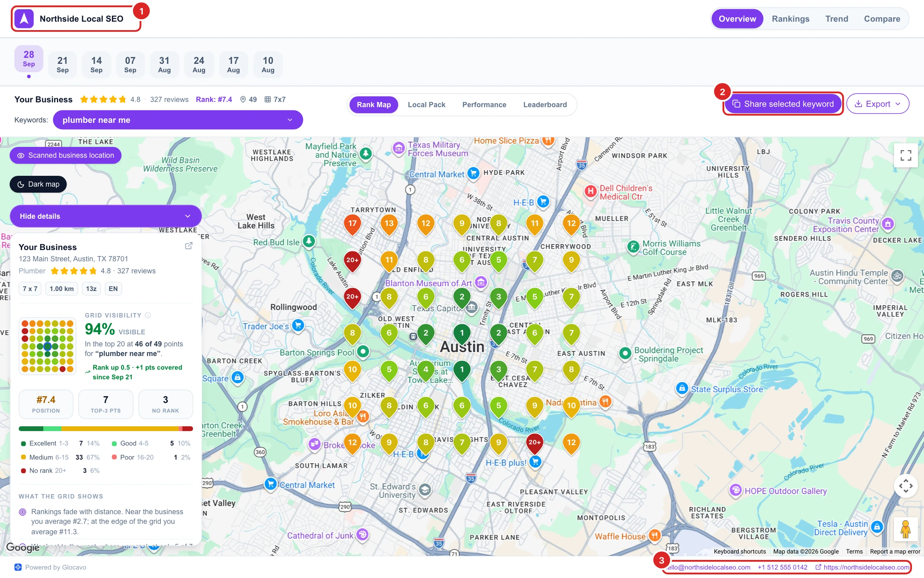Select the Street View pegman icon
Image resolution: width=924 pixels, height=578 pixels.
[906, 529]
